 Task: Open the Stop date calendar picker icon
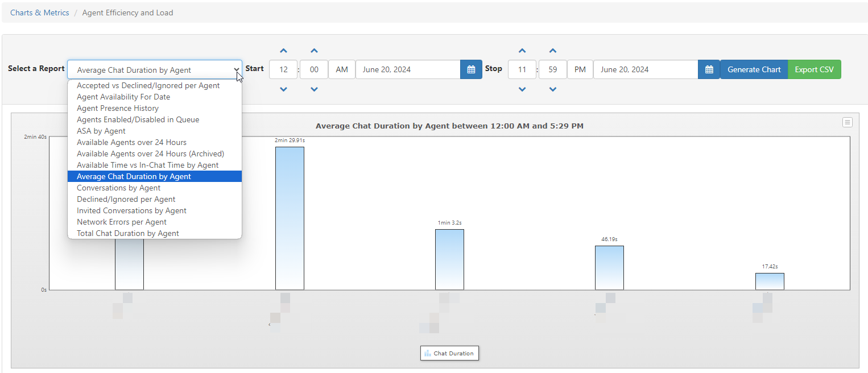709,69
